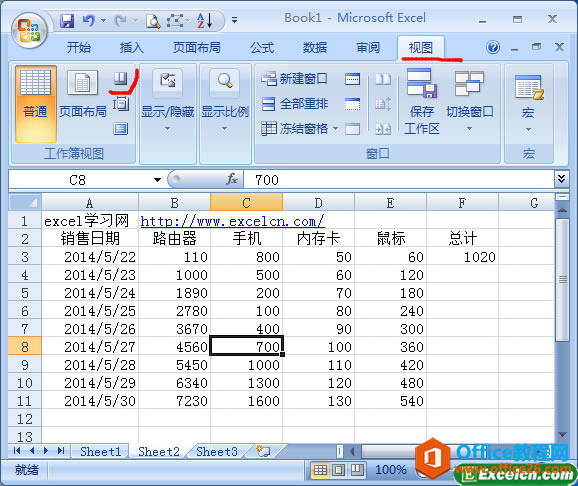Viewport: 578px width, 486px height.
Task: Click Normal view icon in status bar
Action: coord(320,470)
